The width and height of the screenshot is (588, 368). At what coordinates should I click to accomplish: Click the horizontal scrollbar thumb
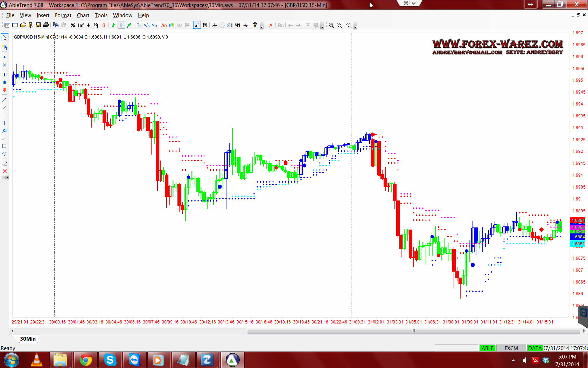point(413,331)
